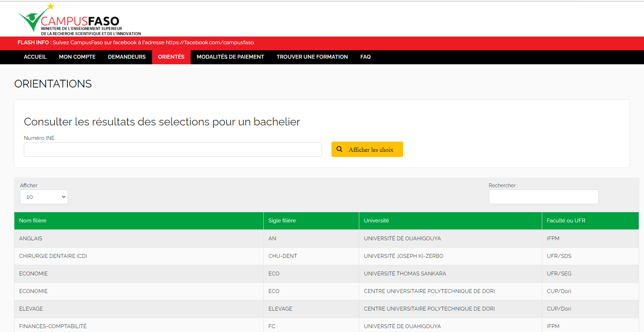Select the Orientés tab
644x332 pixels.
tap(171, 57)
